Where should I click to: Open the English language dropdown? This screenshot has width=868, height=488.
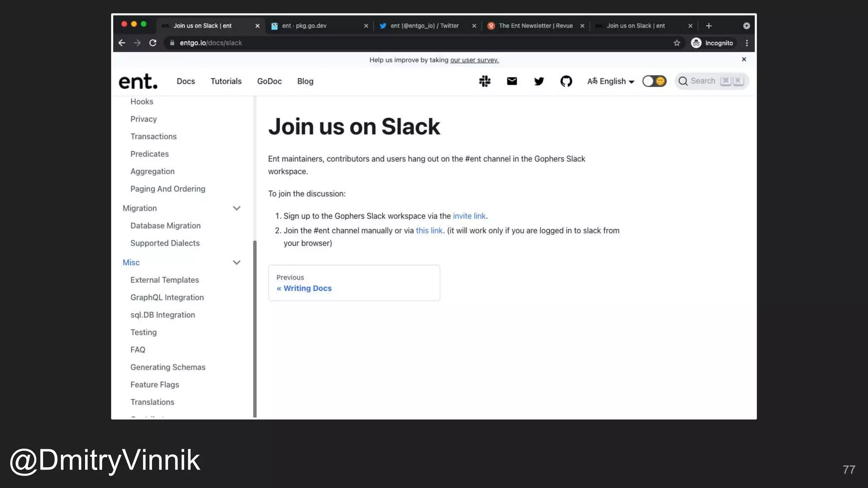[x=610, y=81]
